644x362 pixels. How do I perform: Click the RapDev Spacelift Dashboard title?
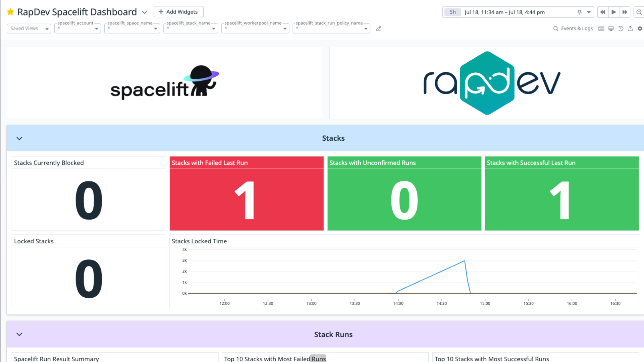(77, 12)
